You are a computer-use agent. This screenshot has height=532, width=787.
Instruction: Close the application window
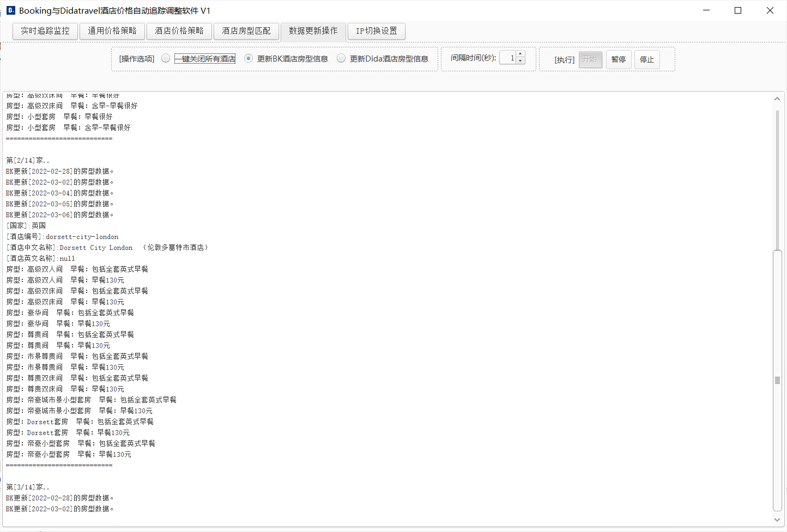tap(770, 10)
